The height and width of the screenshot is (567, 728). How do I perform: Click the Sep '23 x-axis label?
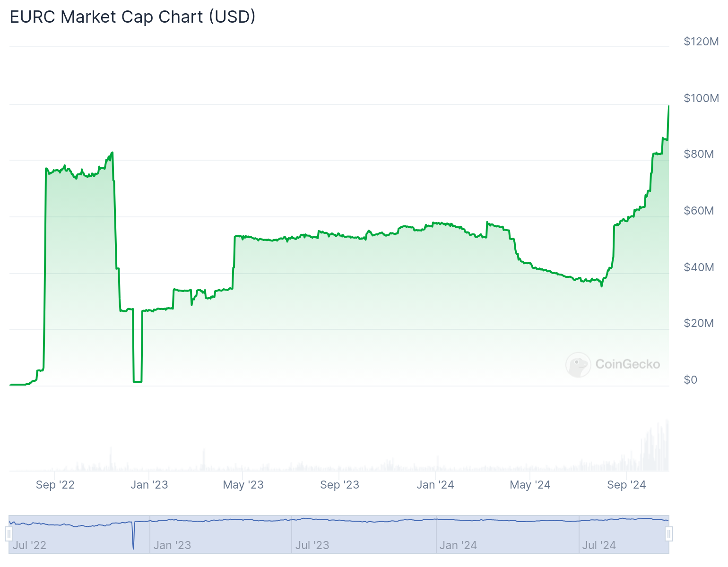point(339,485)
